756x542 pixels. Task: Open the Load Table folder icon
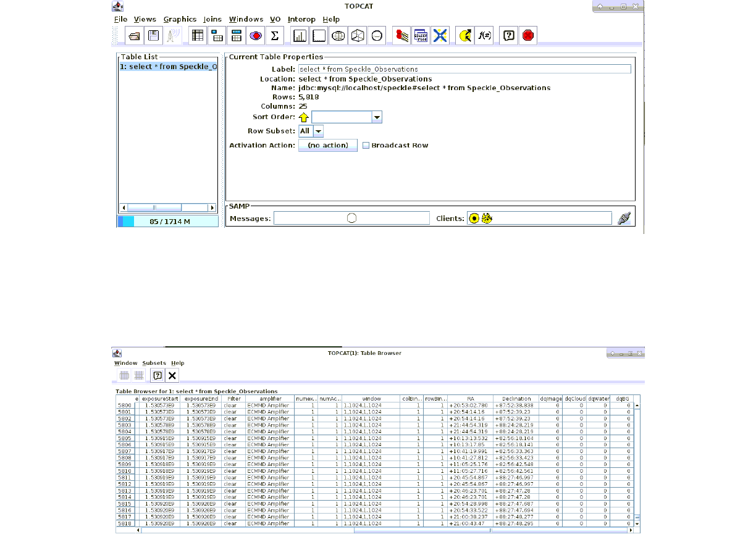point(134,36)
